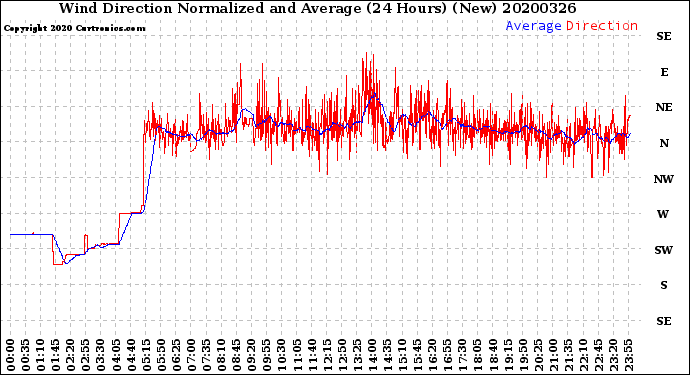Viewport: 690px width, 375px height.
Task: Click the 09:55 time axis label
Action: pyautogui.click(x=266, y=355)
